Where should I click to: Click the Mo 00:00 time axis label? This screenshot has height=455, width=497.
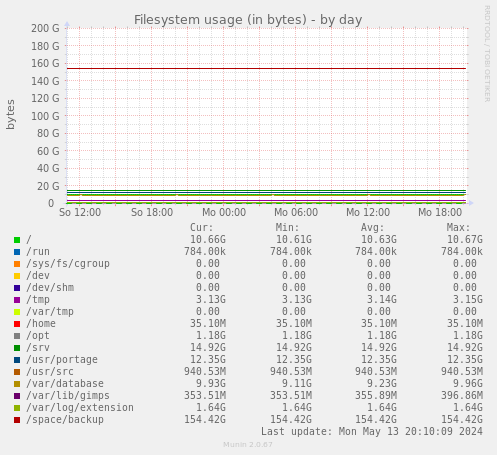224,212
